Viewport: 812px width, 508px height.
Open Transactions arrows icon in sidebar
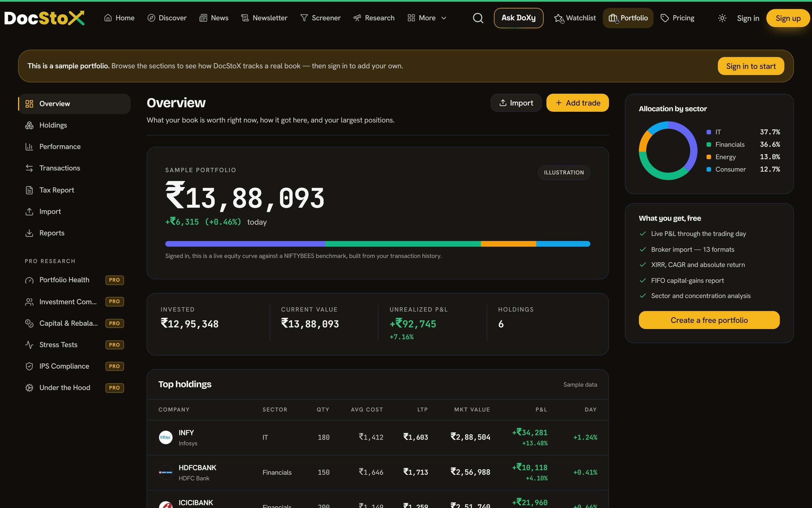pyautogui.click(x=29, y=168)
